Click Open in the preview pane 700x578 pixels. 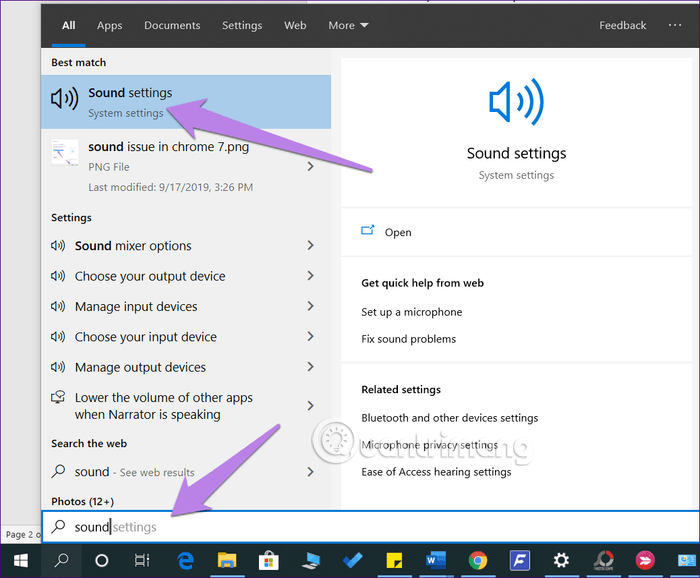pyautogui.click(x=398, y=232)
